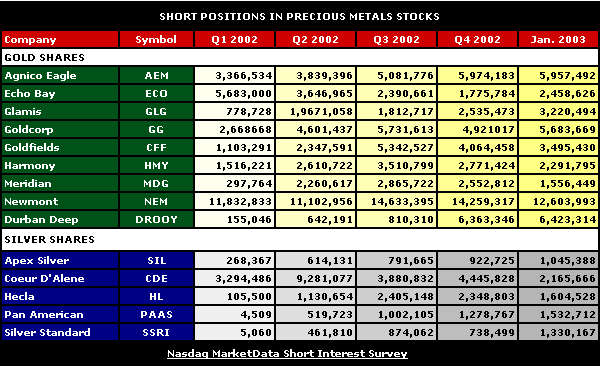Click the value 14,633,395 for Newmont
The height and width of the screenshot is (368, 600).
pos(403,202)
